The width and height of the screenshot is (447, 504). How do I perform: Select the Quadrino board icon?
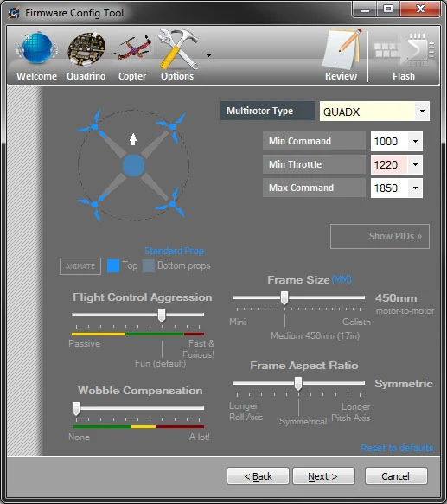[86, 50]
